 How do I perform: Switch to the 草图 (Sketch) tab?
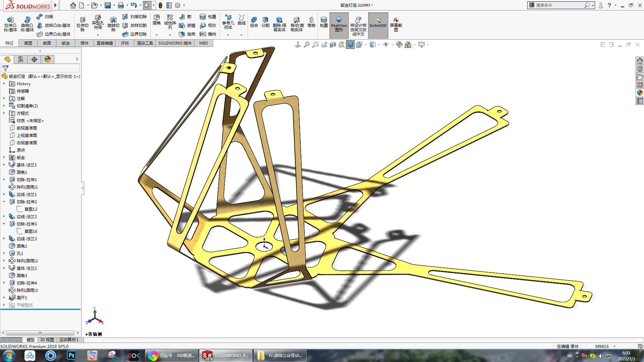28,43
